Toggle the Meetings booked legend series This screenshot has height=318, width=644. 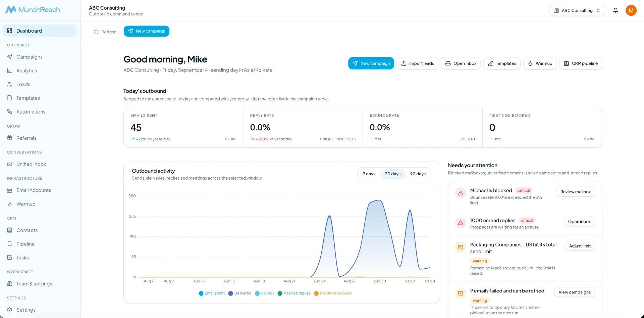click(x=333, y=293)
